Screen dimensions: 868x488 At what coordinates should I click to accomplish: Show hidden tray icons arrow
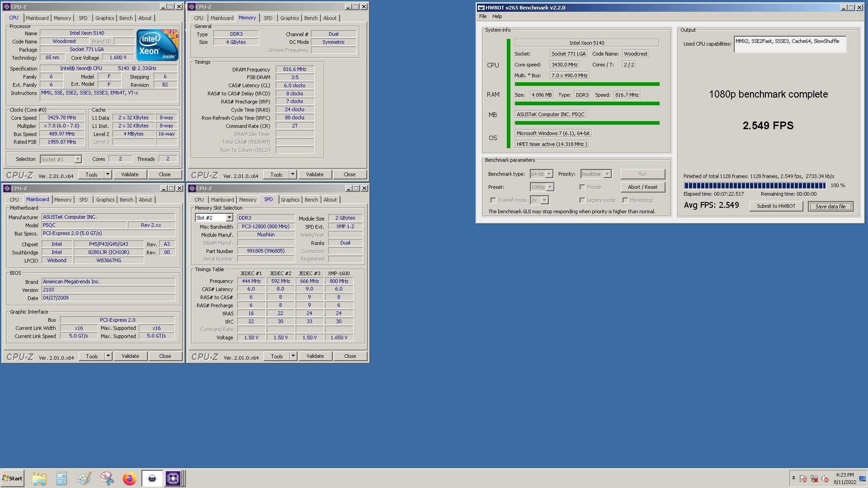click(x=793, y=478)
